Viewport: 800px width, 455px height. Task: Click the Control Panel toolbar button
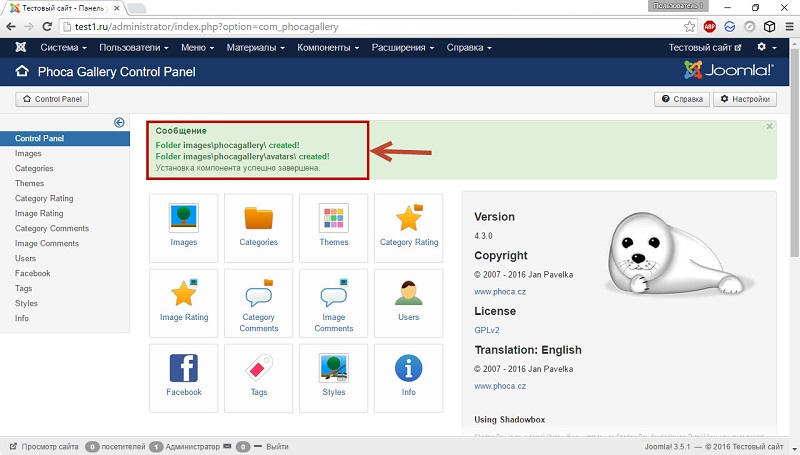(x=52, y=99)
